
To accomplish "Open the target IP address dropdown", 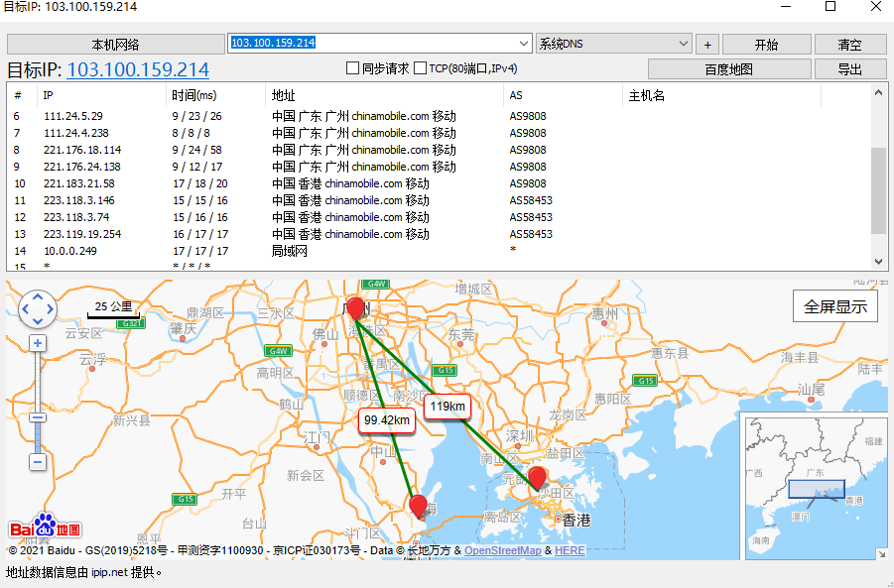I will click(523, 44).
